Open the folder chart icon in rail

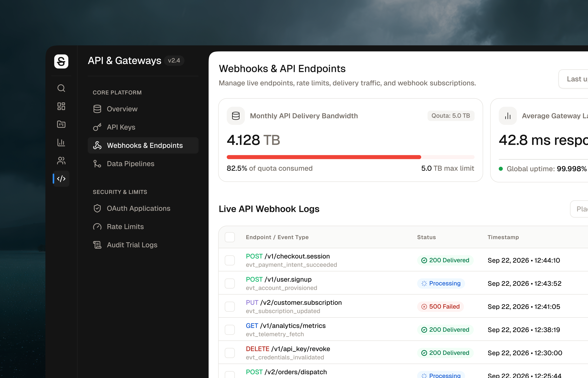tap(61, 124)
